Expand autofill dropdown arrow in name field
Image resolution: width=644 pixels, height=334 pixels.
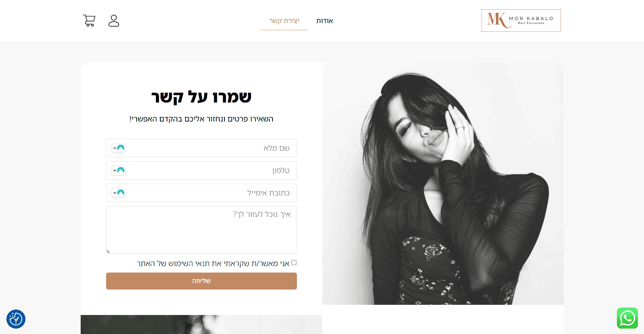point(115,148)
